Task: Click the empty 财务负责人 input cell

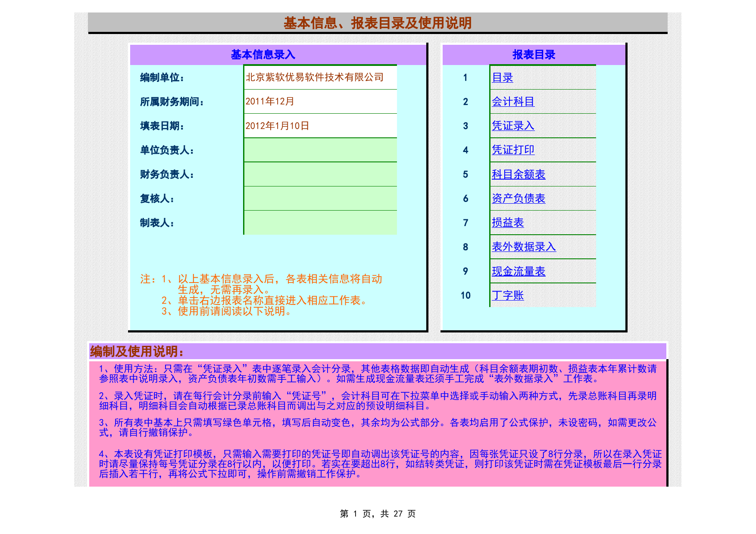Action: [x=320, y=174]
